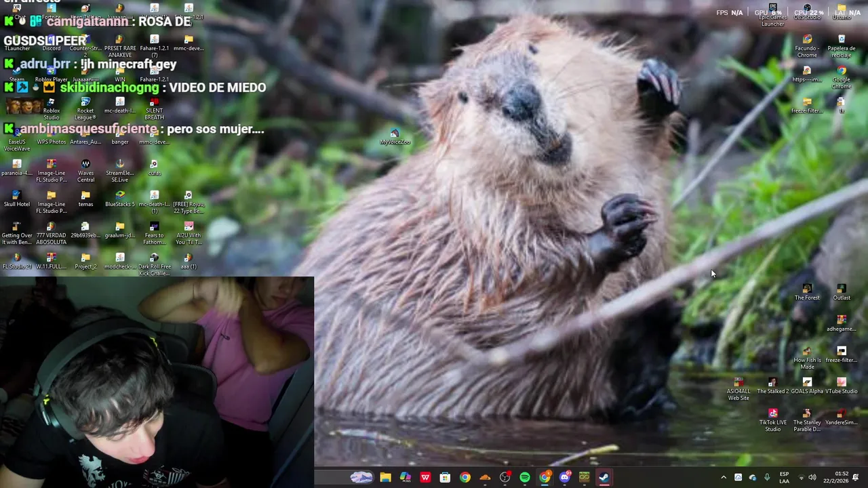The height and width of the screenshot is (488, 868).
Task: Select The Stalked 2 shortcut
Action: pos(772,386)
